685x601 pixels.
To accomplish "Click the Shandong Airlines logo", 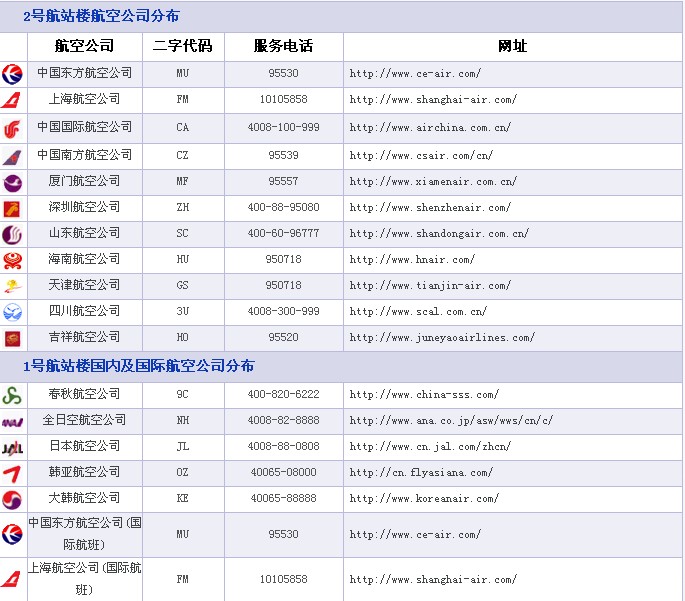I will pos(12,235).
